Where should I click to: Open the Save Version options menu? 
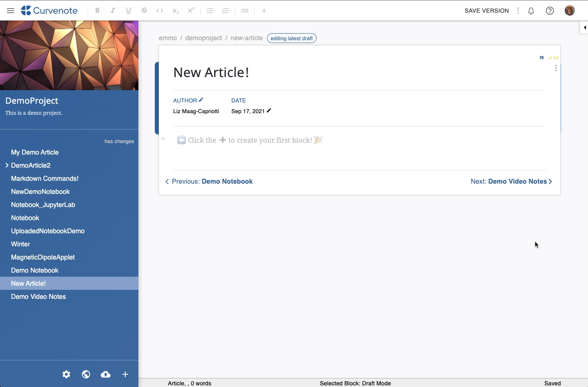[518, 11]
